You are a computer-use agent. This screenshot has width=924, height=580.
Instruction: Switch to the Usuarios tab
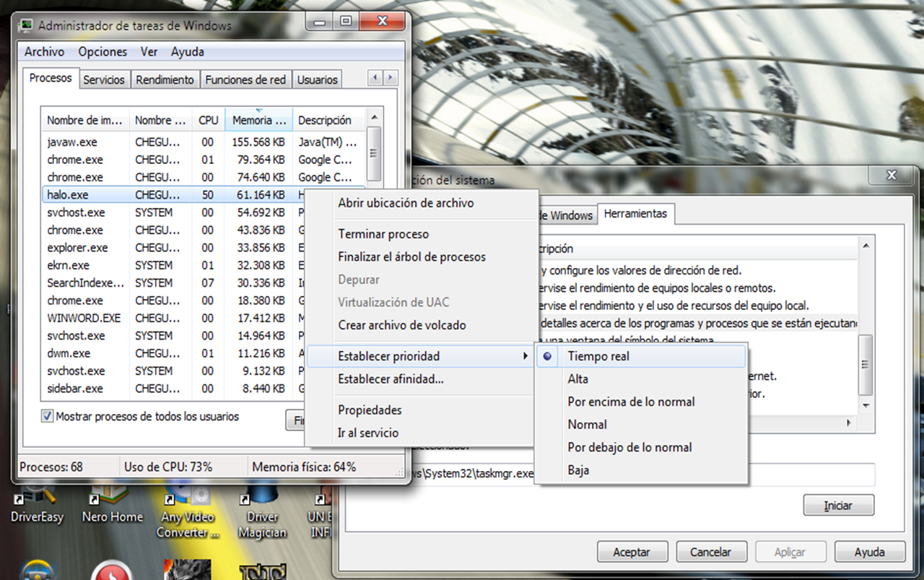tap(317, 80)
